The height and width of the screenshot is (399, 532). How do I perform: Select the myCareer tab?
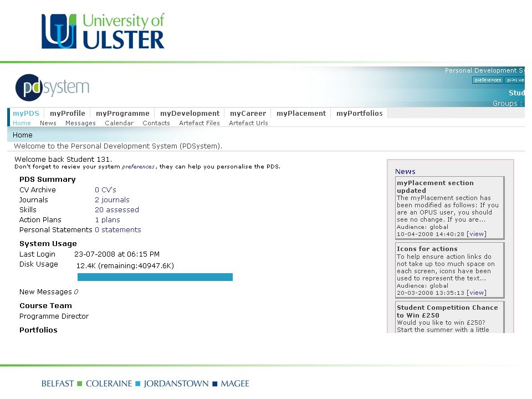[248, 113]
